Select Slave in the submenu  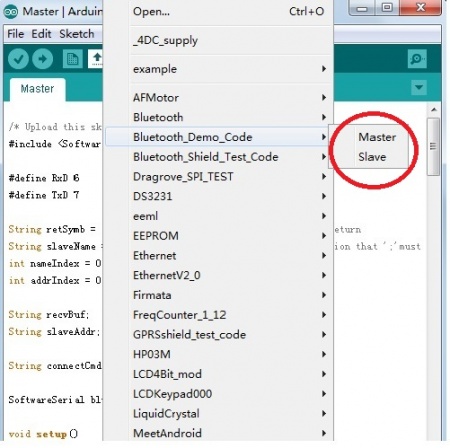pyautogui.click(x=372, y=157)
